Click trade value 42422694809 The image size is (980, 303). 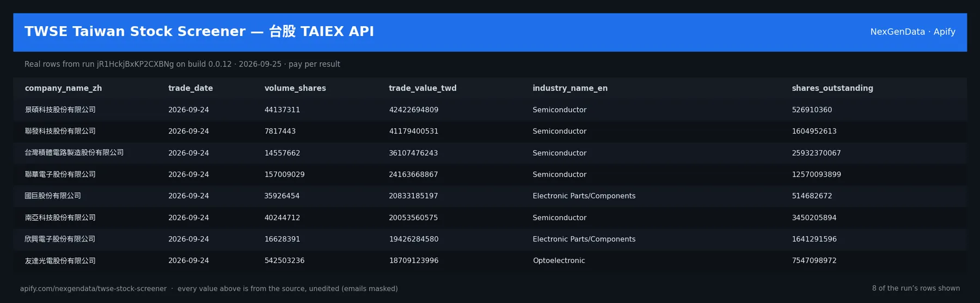pos(413,110)
